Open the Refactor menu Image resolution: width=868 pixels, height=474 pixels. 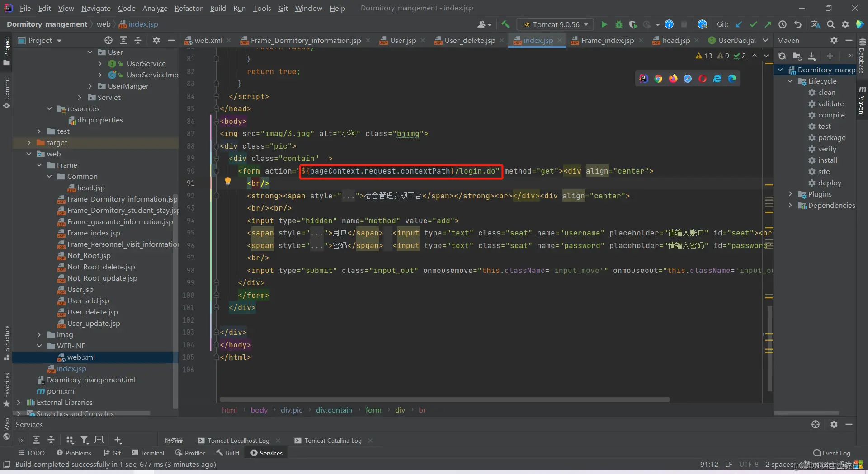pos(188,8)
